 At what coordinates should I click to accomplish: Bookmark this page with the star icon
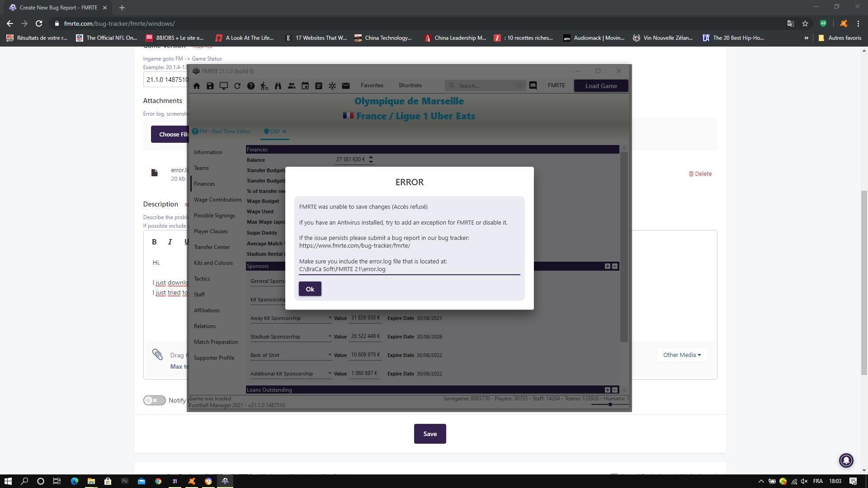(x=805, y=23)
